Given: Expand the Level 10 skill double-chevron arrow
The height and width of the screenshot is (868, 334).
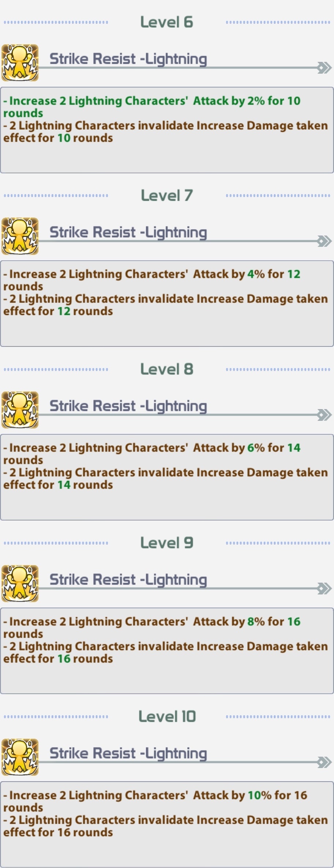Looking at the screenshot, I should (x=324, y=762).
